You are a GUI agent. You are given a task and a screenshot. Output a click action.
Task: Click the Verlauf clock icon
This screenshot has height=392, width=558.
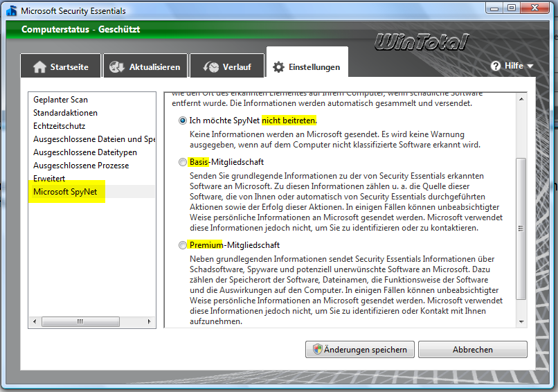pyautogui.click(x=211, y=66)
